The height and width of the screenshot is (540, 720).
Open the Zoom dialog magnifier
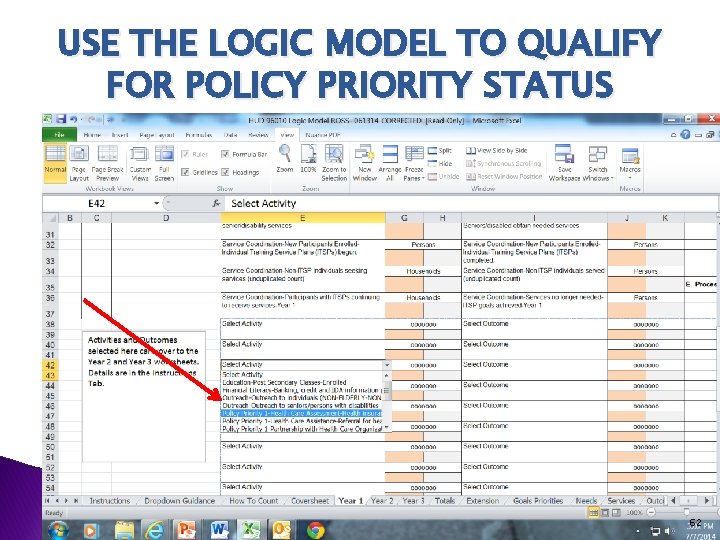click(x=285, y=158)
